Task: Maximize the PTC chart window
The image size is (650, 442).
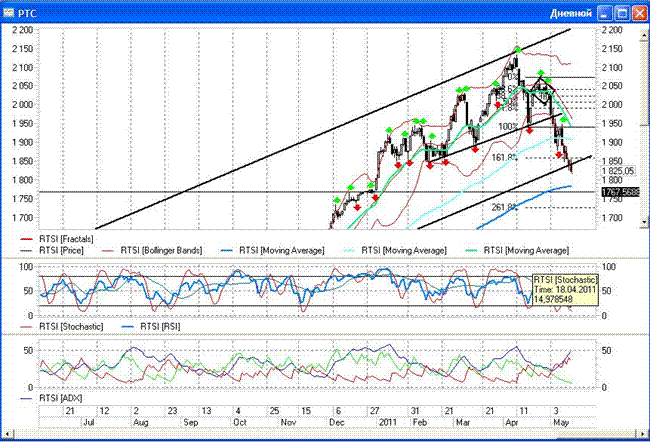Action: (x=622, y=13)
